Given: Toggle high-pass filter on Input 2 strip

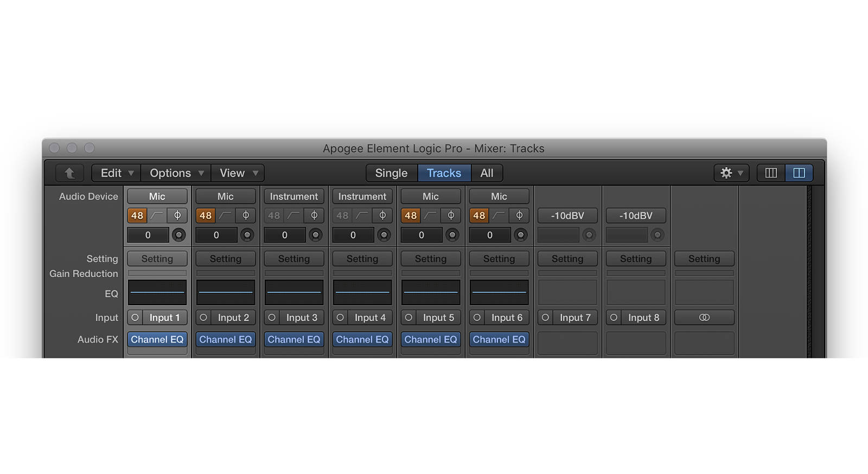Looking at the screenshot, I should (226, 216).
